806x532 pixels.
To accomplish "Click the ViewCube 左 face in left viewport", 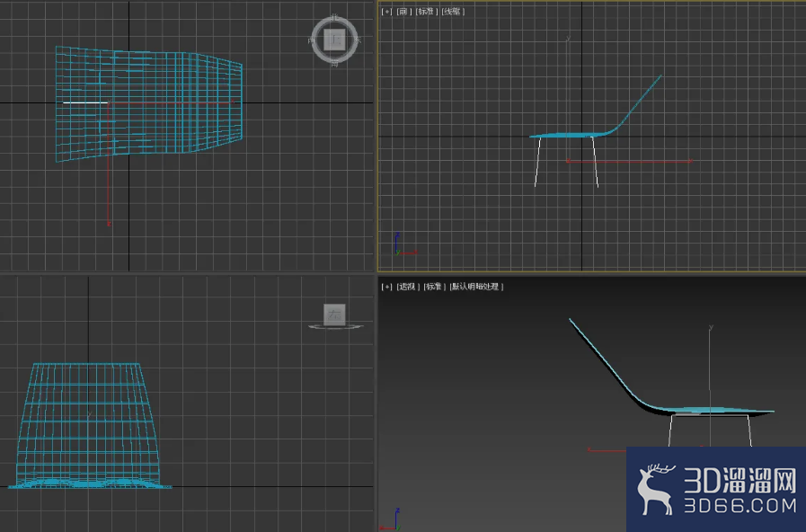I will [334, 315].
